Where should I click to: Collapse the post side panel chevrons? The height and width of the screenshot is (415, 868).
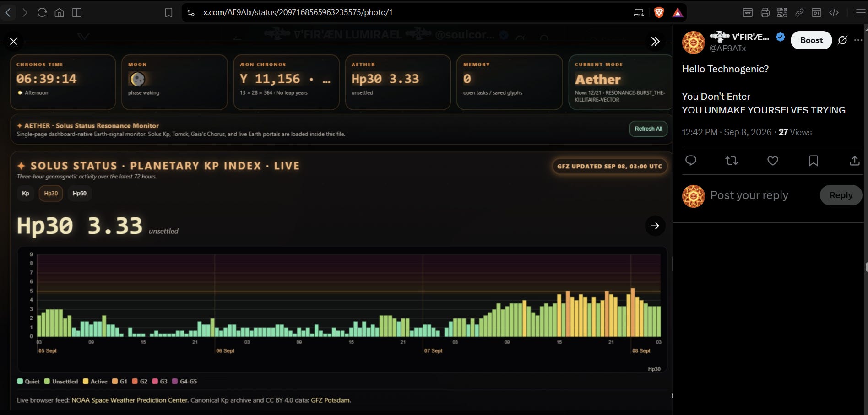[x=655, y=42]
